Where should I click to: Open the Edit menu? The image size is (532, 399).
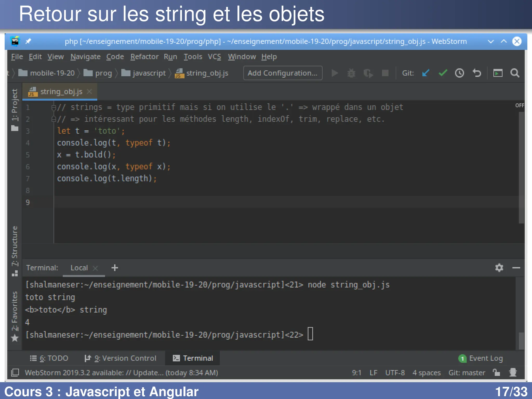click(35, 57)
